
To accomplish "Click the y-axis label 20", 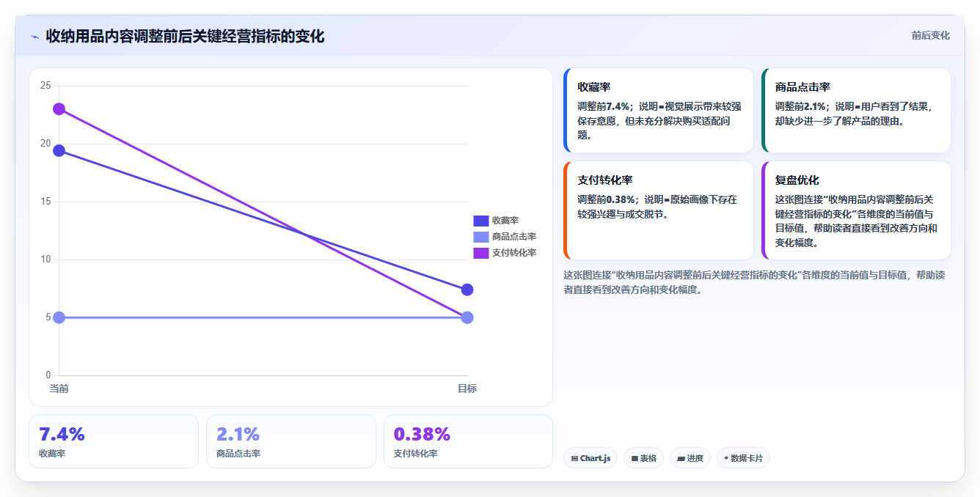I will (45, 144).
